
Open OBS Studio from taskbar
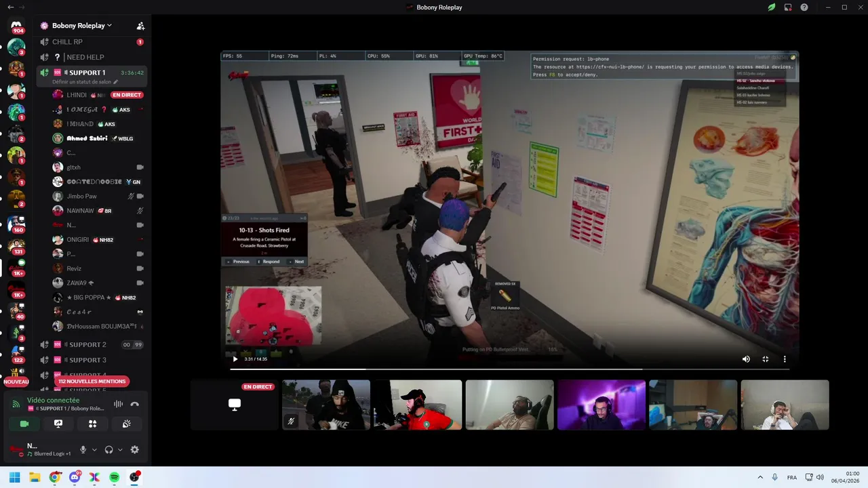134,477
